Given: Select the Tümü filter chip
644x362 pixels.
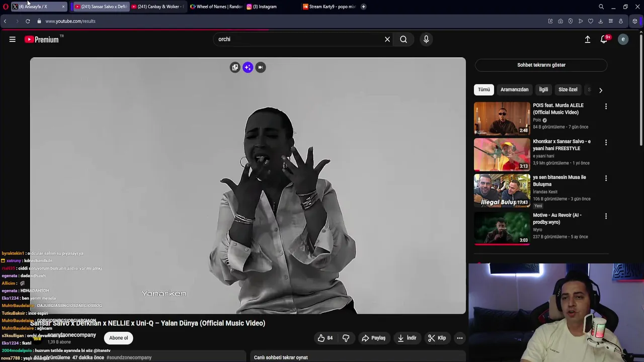Looking at the screenshot, I should (484, 89).
